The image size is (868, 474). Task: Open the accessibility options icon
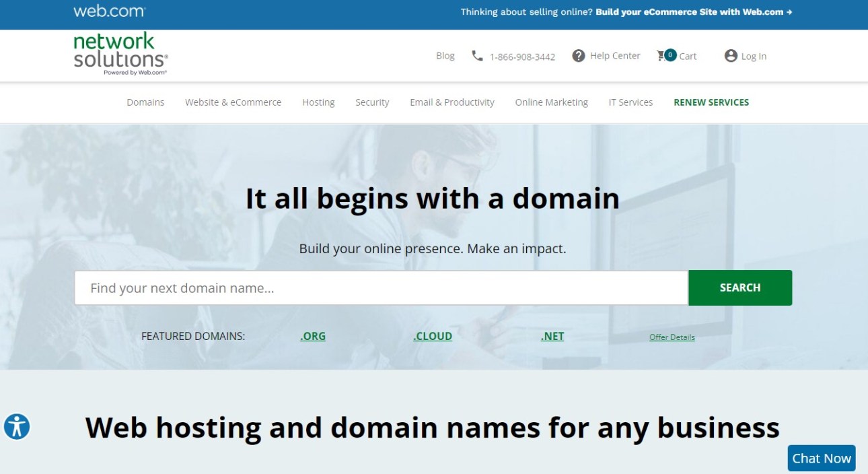17,426
